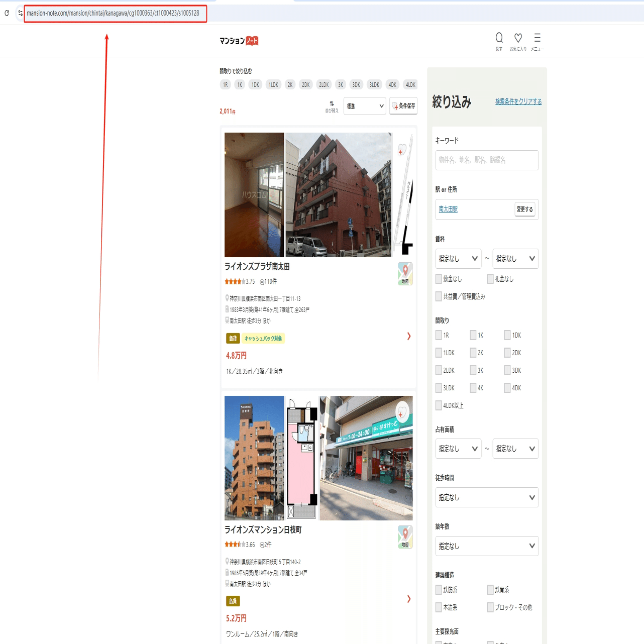Save search conditions with the 条件保存 button
644x644 pixels.
pos(403,106)
